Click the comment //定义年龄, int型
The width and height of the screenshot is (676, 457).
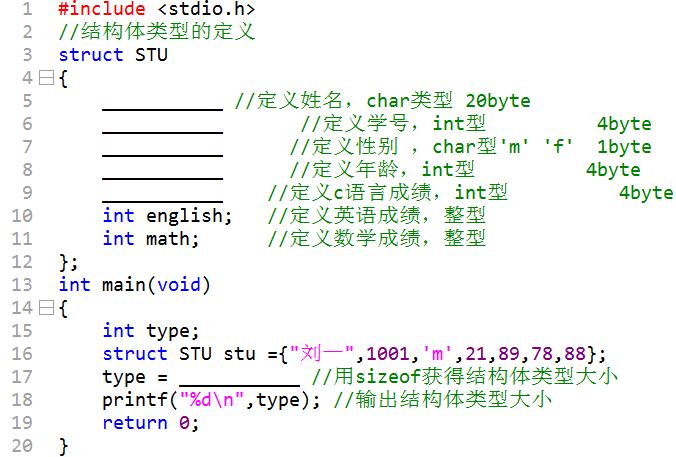pos(382,169)
